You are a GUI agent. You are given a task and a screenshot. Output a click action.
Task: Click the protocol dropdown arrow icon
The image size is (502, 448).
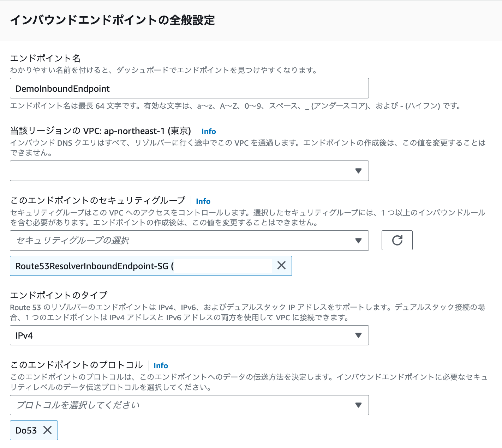[358, 405]
